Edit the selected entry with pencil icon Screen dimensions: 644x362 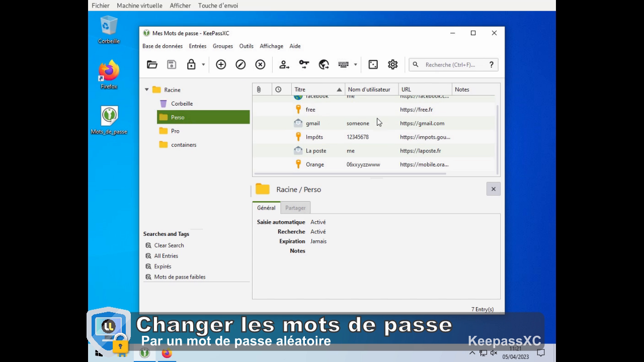[x=240, y=64]
